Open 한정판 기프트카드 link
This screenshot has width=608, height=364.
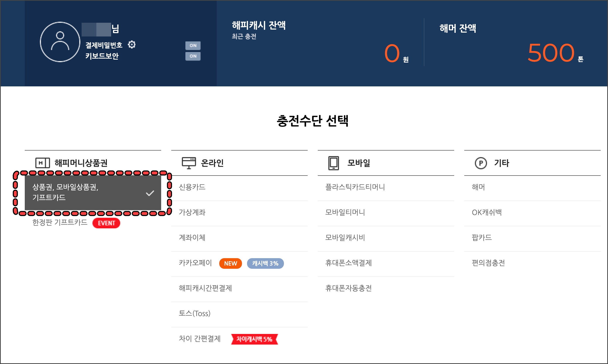click(x=60, y=223)
